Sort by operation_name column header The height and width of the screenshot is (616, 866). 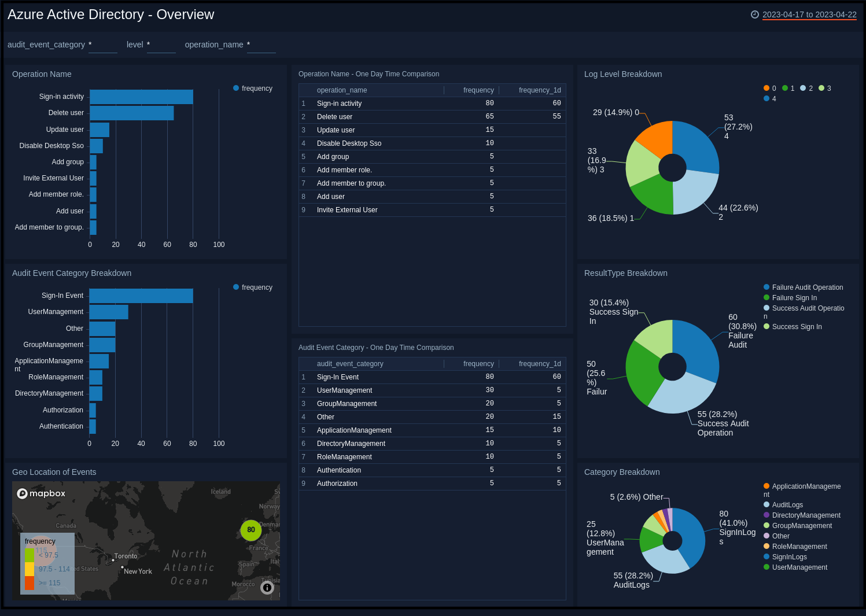[342, 90]
